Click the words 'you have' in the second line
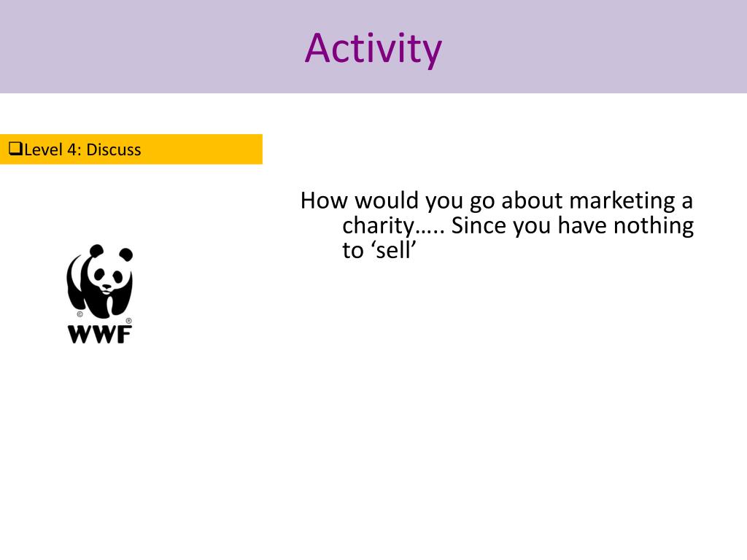Viewport: 747px width, 560px height. (x=560, y=226)
